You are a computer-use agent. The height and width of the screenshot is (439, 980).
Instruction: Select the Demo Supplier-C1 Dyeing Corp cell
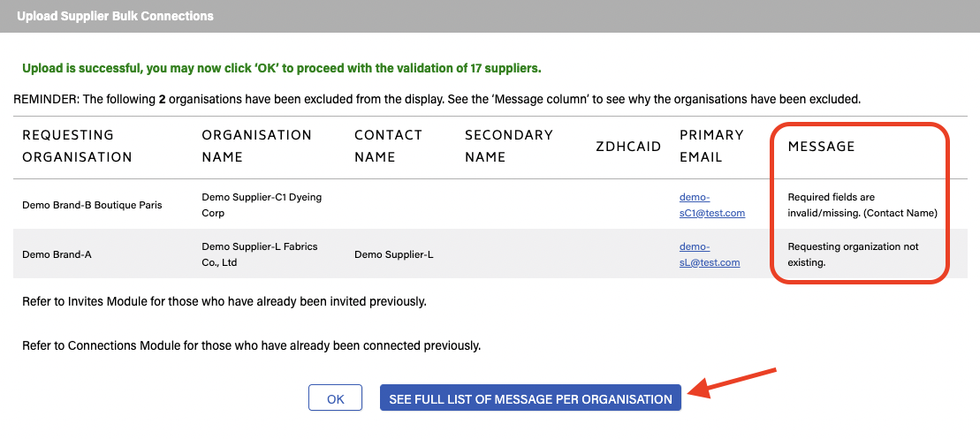coord(262,205)
